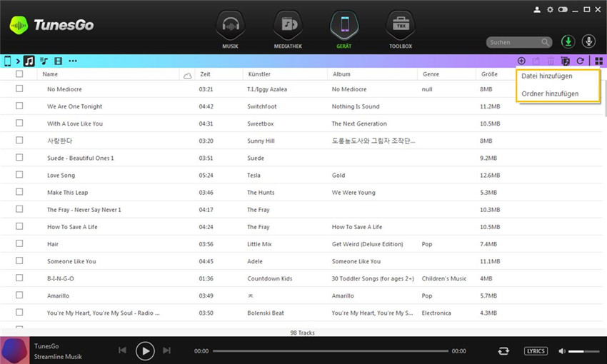
Task: Check the Someone Like You checkbox
Action: coord(19,261)
